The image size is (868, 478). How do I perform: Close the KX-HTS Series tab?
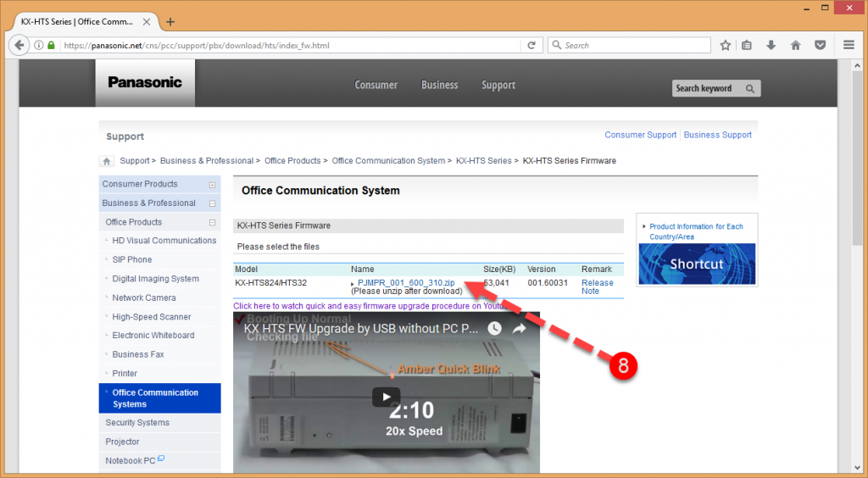point(147,22)
